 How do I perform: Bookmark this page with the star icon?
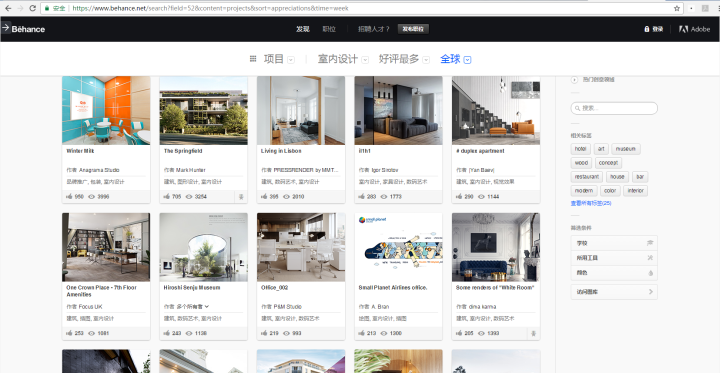(677, 8)
